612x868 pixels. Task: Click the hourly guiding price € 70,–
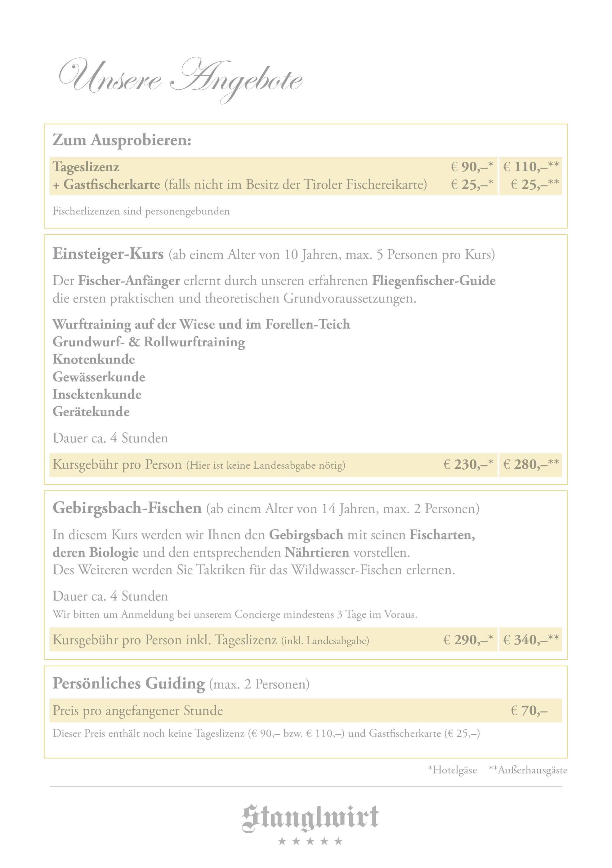(529, 711)
